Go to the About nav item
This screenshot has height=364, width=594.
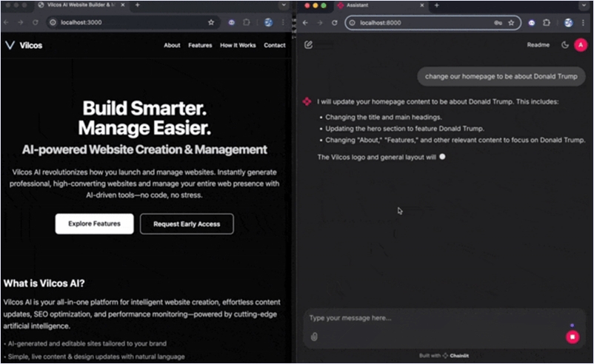(172, 45)
